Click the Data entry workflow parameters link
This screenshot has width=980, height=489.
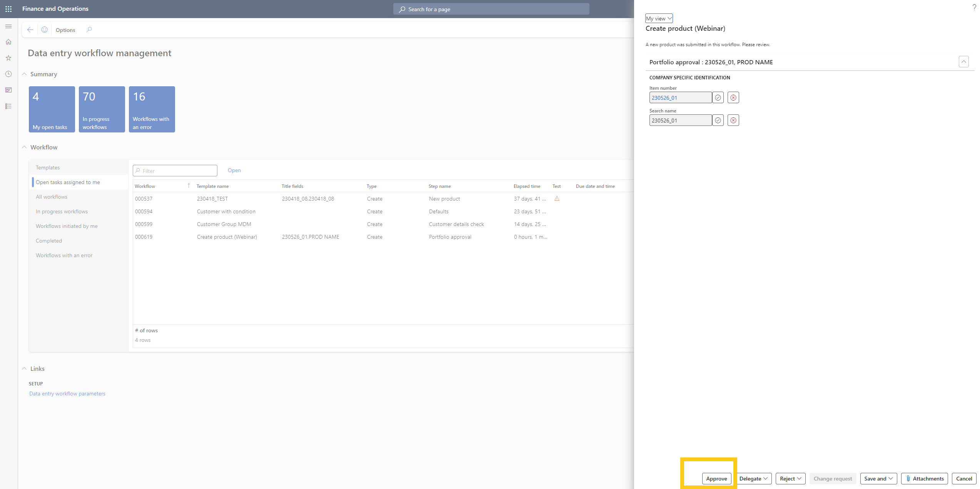(67, 394)
